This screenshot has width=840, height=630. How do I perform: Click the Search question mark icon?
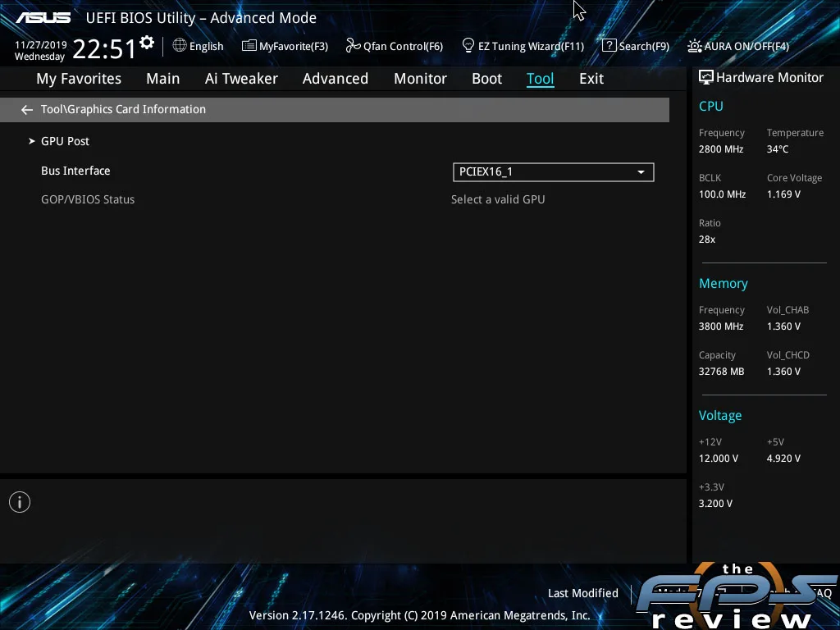[609, 46]
